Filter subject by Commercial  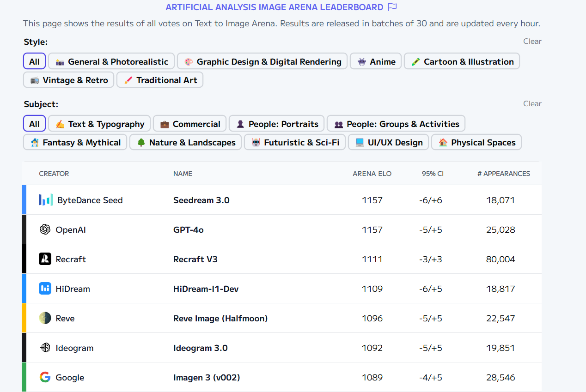pos(189,124)
